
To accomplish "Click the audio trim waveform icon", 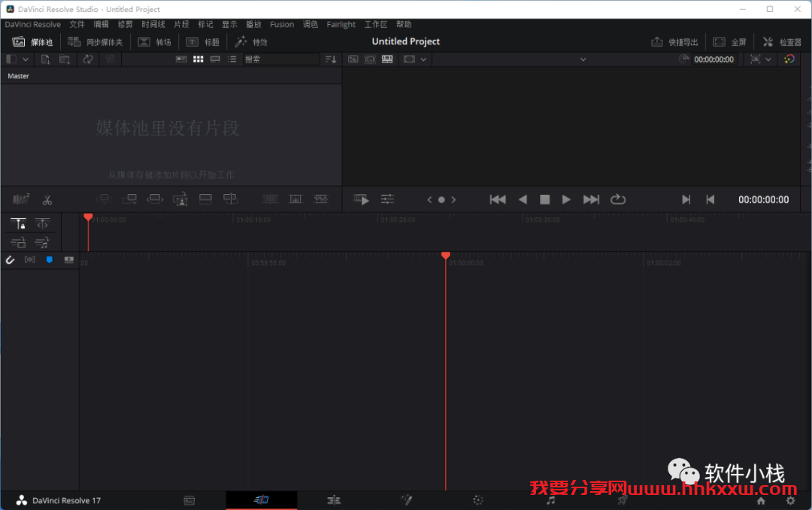I will (29, 260).
